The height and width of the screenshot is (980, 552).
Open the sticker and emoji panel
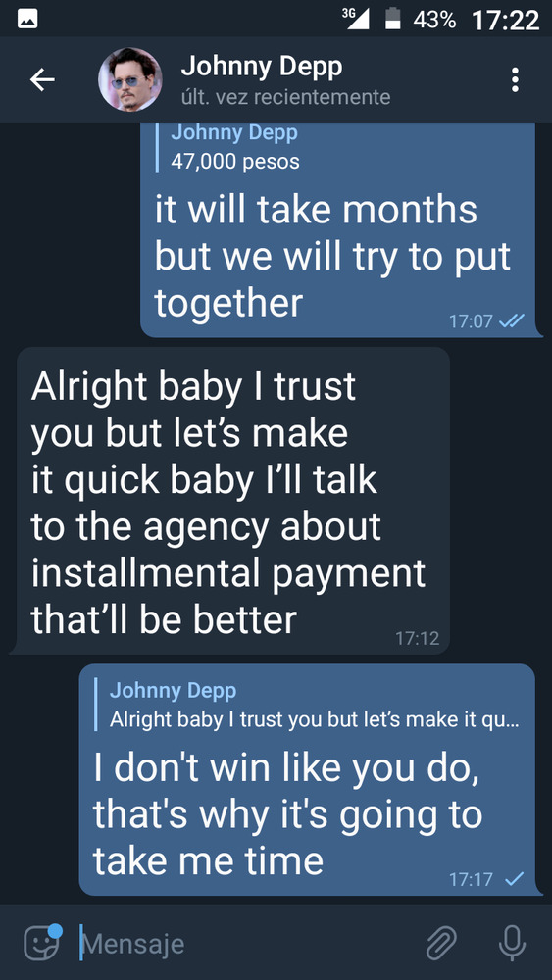42,942
